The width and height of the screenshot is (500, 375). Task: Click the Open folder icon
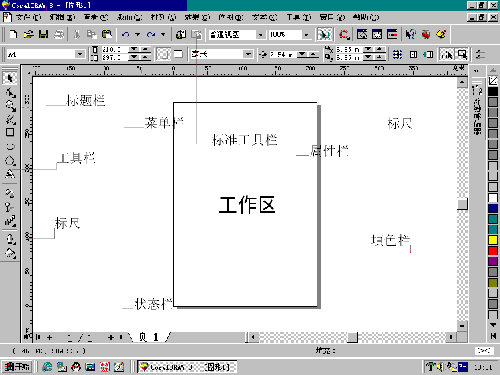(x=29, y=34)
